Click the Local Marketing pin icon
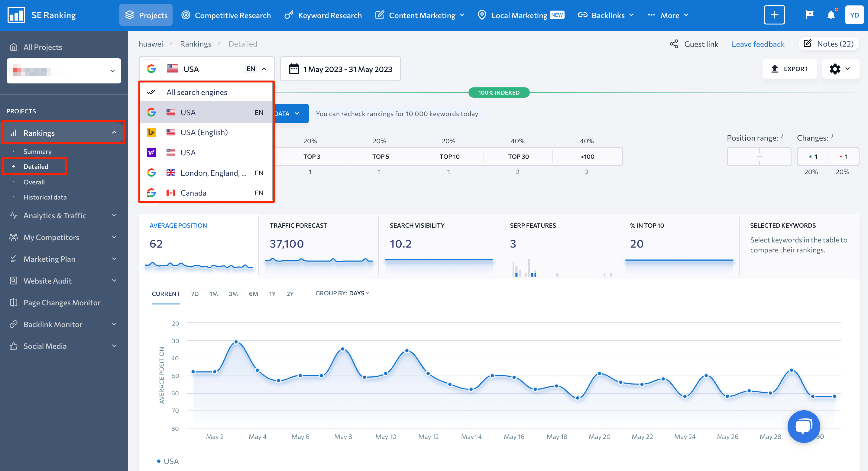The image size is (868, 471). click(x=482, y=15)
